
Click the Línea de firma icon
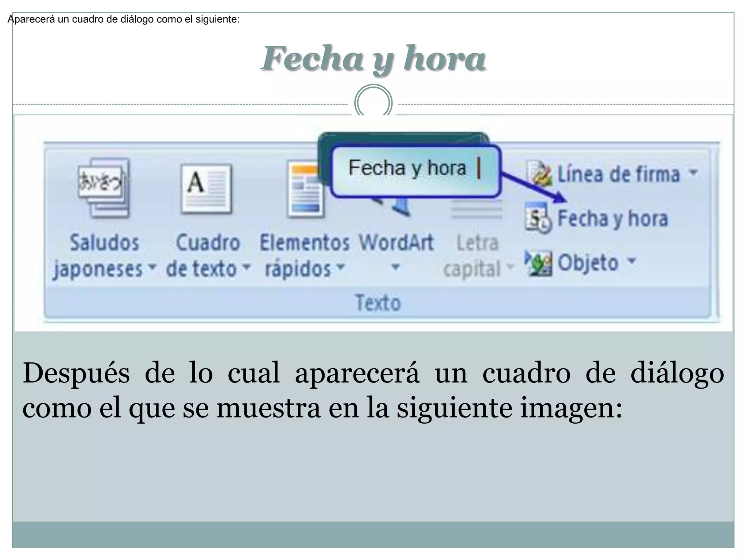pos(539,173)
